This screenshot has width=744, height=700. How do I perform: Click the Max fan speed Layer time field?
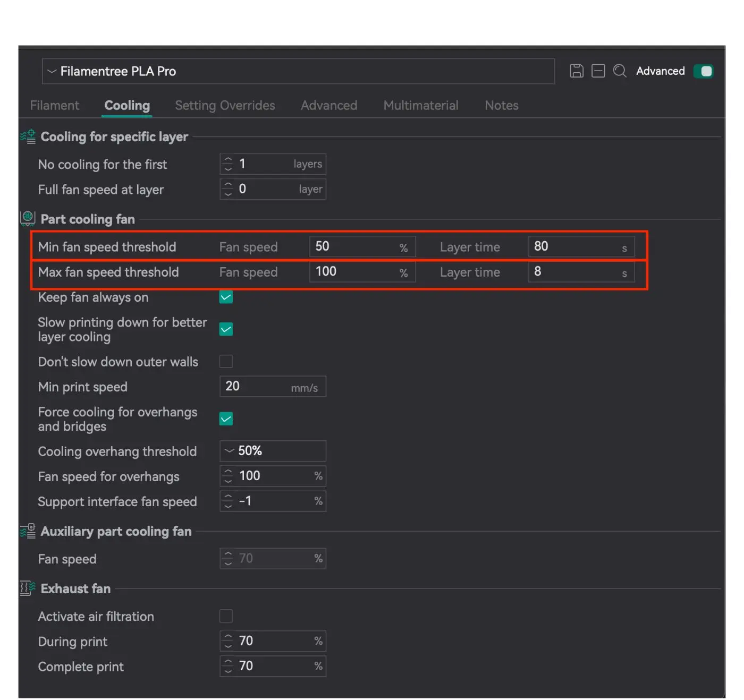576,272
